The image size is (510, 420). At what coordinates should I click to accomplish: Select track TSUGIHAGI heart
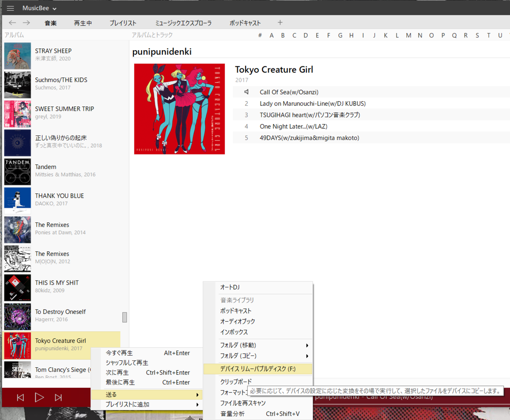pyautogui.click(x=310, y=115)
